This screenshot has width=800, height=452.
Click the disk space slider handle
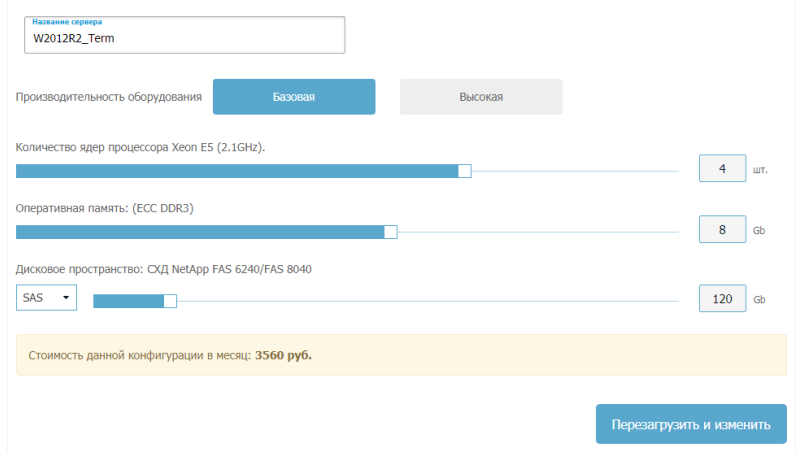(x=170, y=300)
